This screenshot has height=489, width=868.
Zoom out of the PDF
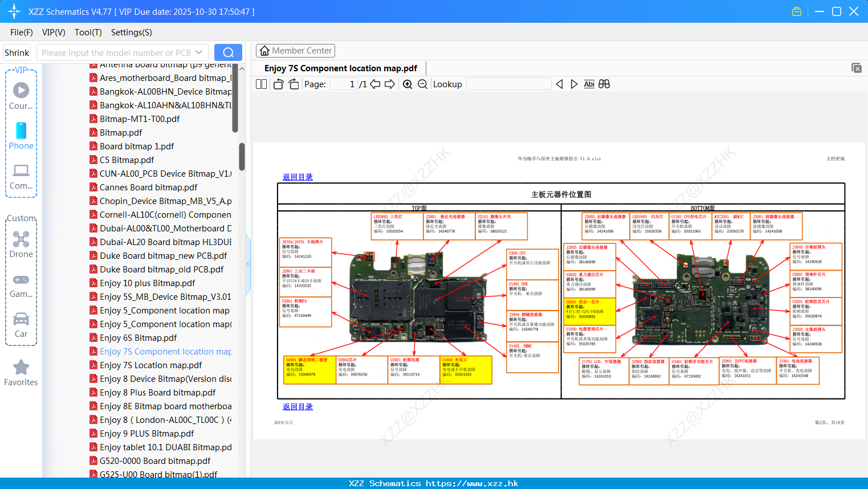click(422, 84)
